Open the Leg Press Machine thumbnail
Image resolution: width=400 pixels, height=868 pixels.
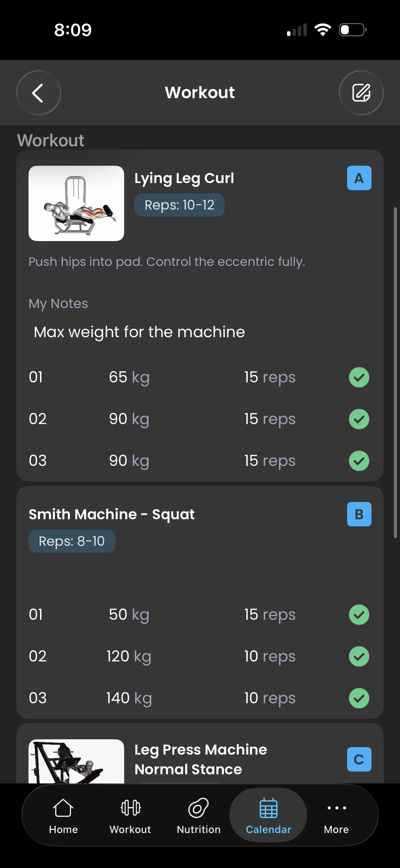coord(76,761)
